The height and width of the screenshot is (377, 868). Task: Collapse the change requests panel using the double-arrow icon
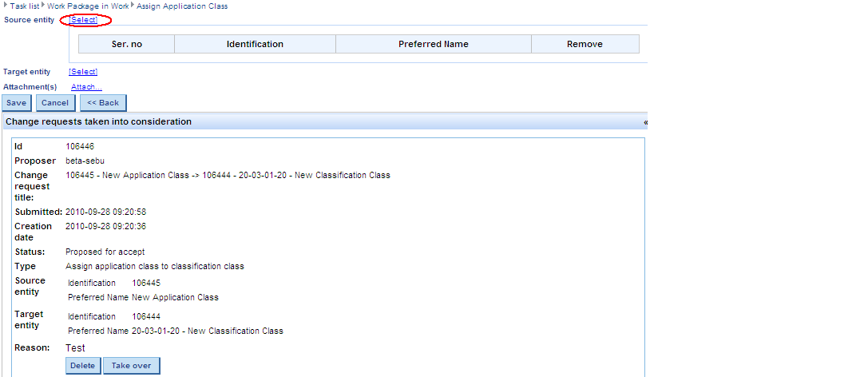(x=644, y=122)
